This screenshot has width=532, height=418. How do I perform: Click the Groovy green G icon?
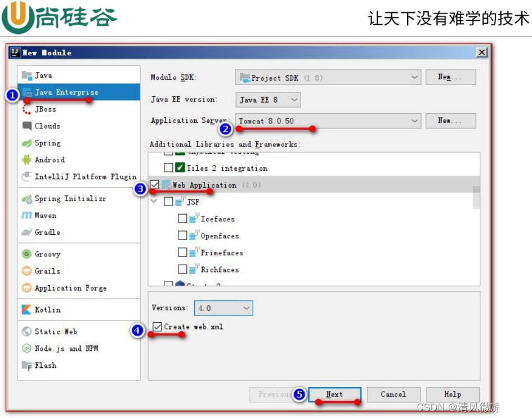(27, 254)
